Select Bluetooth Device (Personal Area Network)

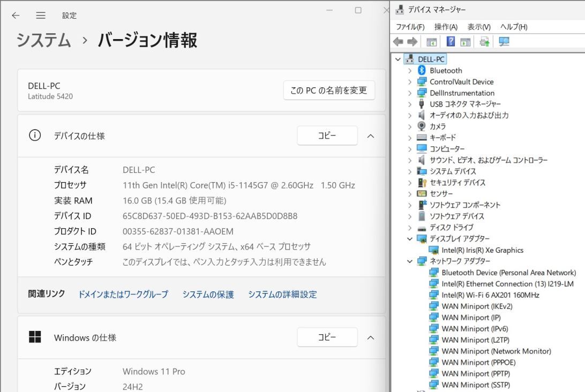(509, 273)
